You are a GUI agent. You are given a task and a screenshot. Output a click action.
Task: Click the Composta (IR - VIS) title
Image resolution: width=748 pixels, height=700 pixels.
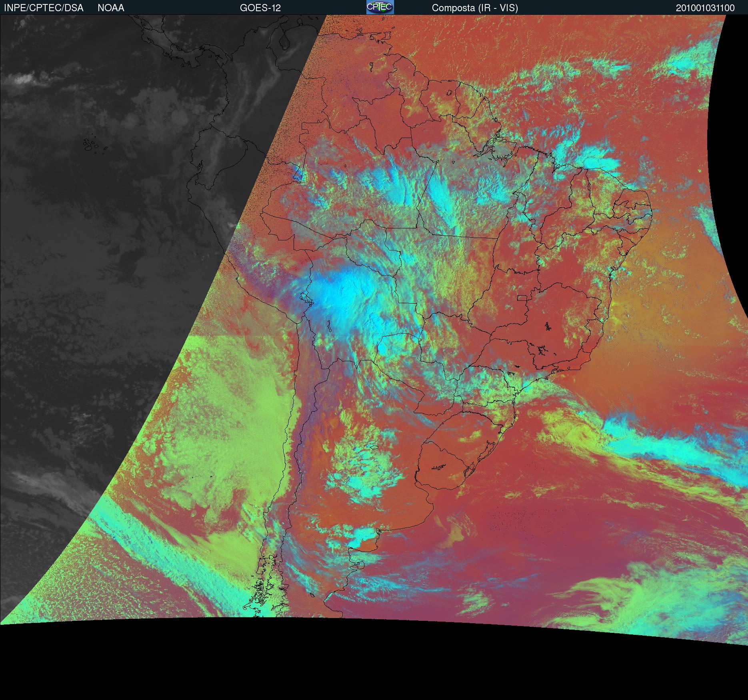click(x=475, y=8)
